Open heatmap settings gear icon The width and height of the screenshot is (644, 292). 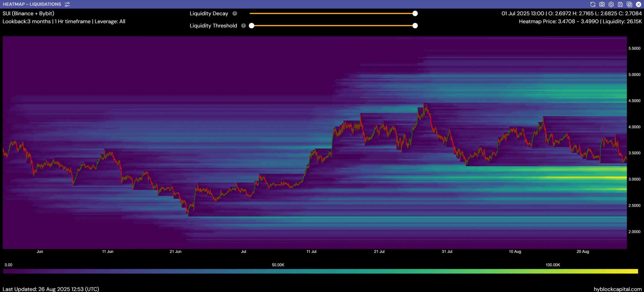[611, 4]
